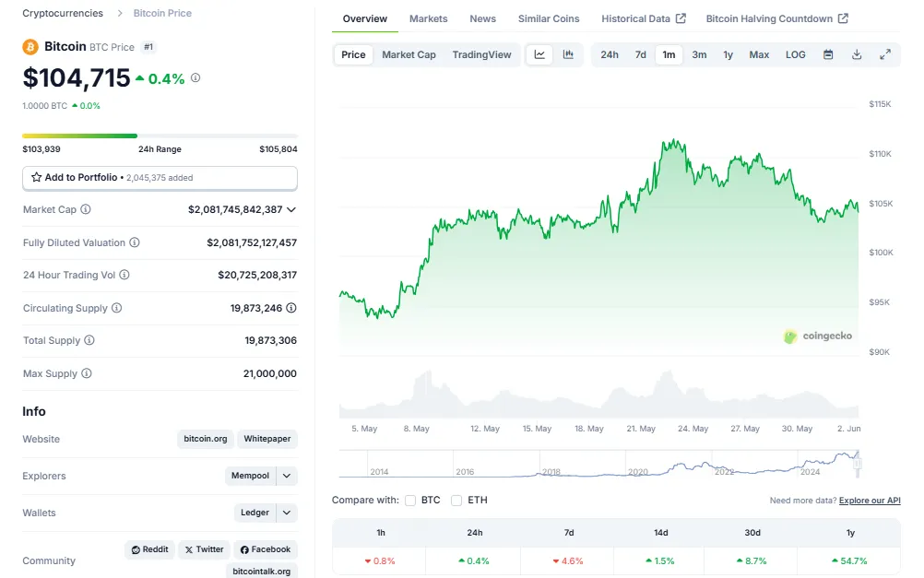Viewport: 924px width, 578px height.
Task: Click the 7d 4.6% change cell
Action: (x=567, y=560)
